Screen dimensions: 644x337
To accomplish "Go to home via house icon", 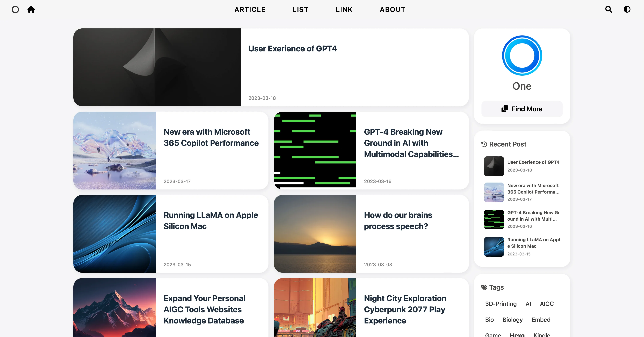I will click(x=31, y=9).
